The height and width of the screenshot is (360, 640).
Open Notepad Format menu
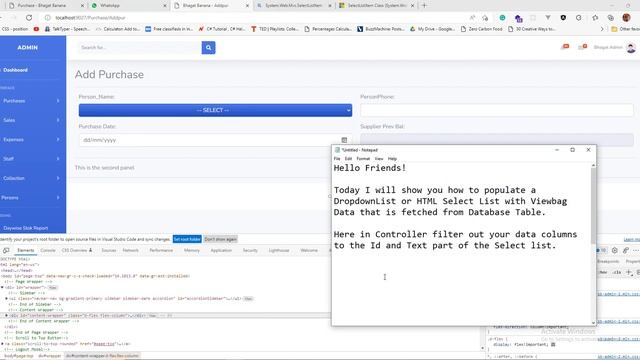[x=363, y=158]
